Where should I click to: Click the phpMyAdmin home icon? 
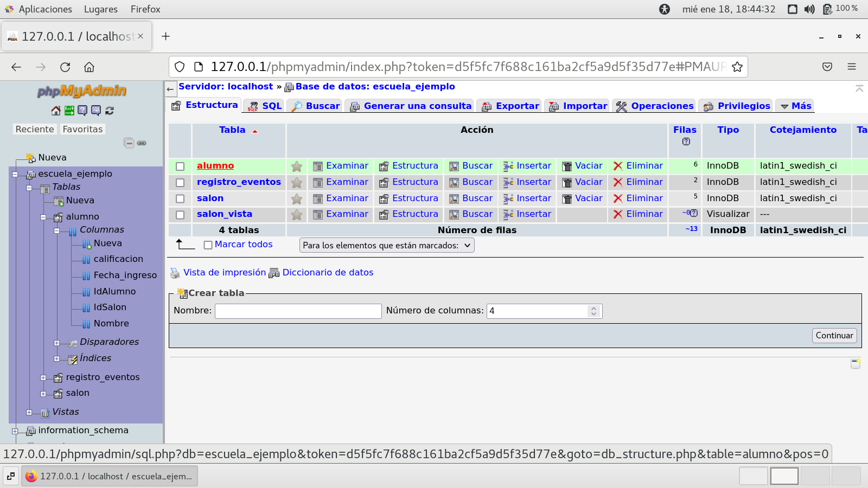click(x=56, y=111)
